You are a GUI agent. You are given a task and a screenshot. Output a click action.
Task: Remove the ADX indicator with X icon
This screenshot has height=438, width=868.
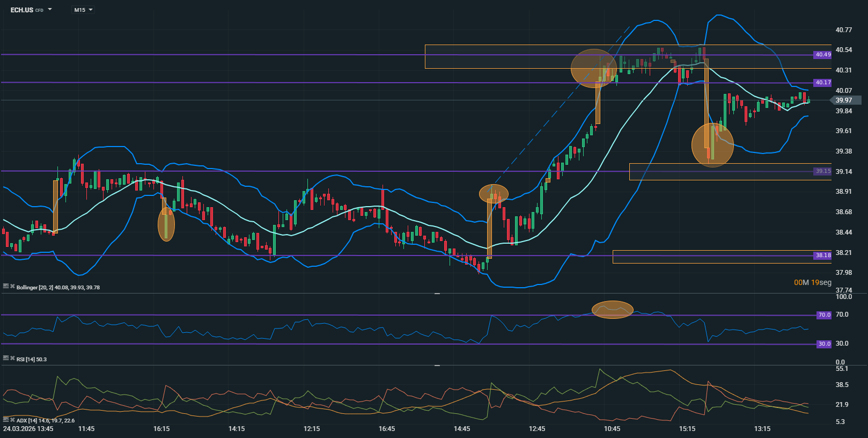[x=12, y=420]
